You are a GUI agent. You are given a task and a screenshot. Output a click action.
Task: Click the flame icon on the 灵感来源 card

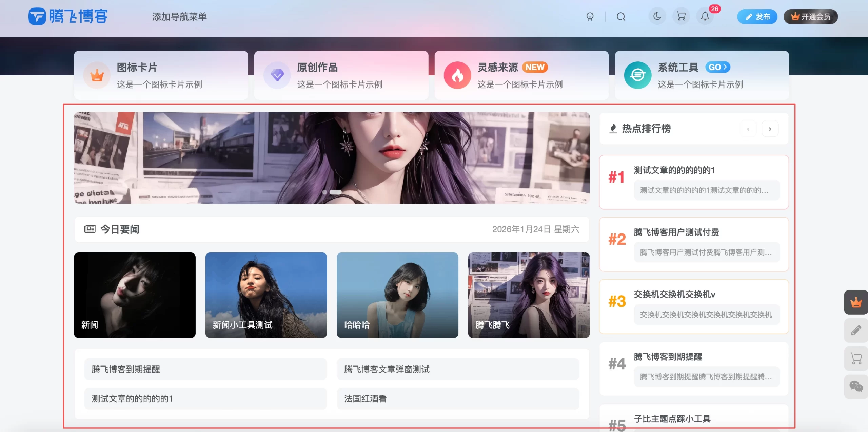458,75
